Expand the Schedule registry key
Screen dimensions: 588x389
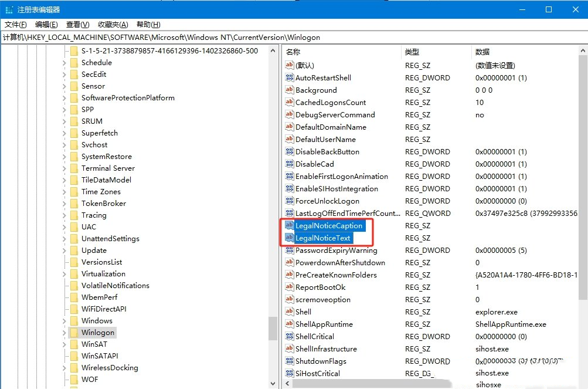point(64,63)
